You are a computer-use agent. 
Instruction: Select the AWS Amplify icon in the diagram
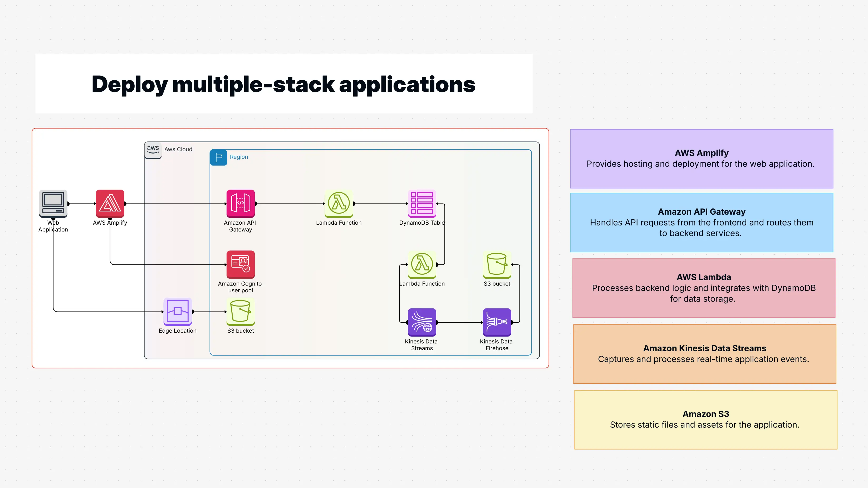pyautogui.click(x=110, y=204)
